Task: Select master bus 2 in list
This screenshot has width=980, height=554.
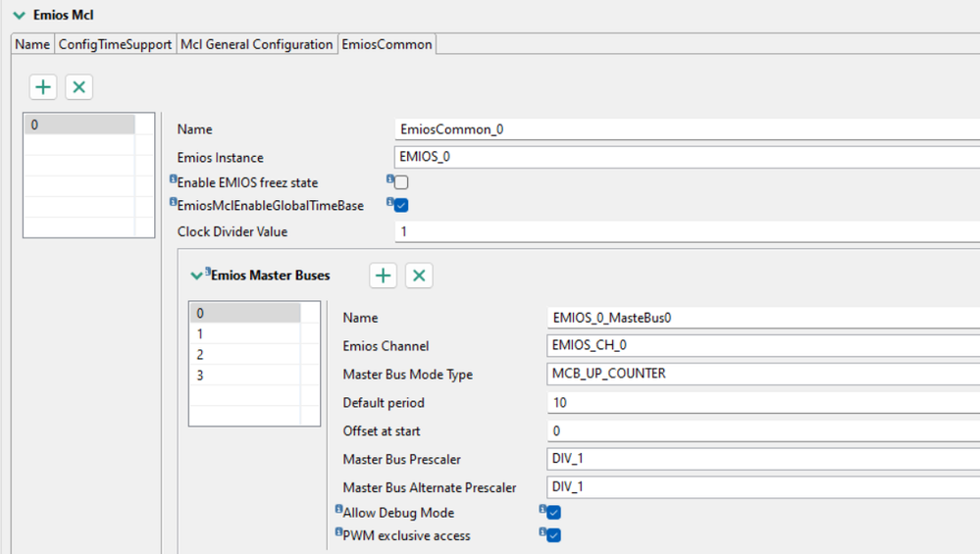Action: [x=243, y=355]
